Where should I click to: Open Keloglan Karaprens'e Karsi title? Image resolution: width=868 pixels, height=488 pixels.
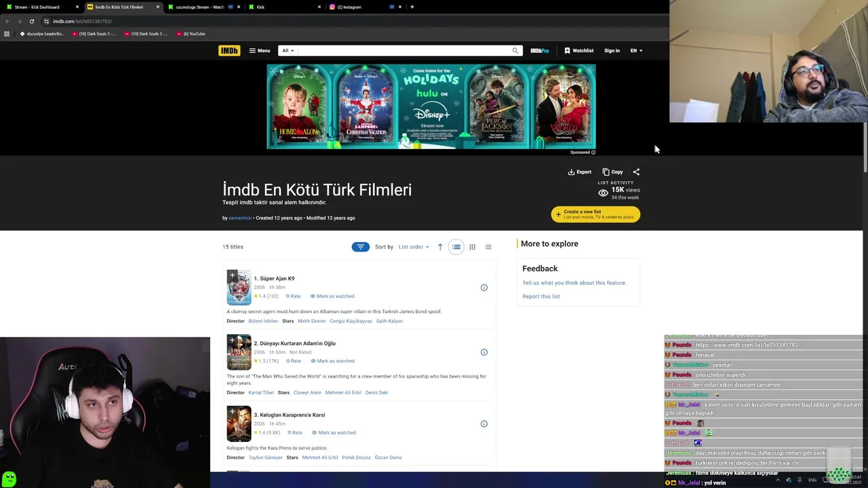289,415
